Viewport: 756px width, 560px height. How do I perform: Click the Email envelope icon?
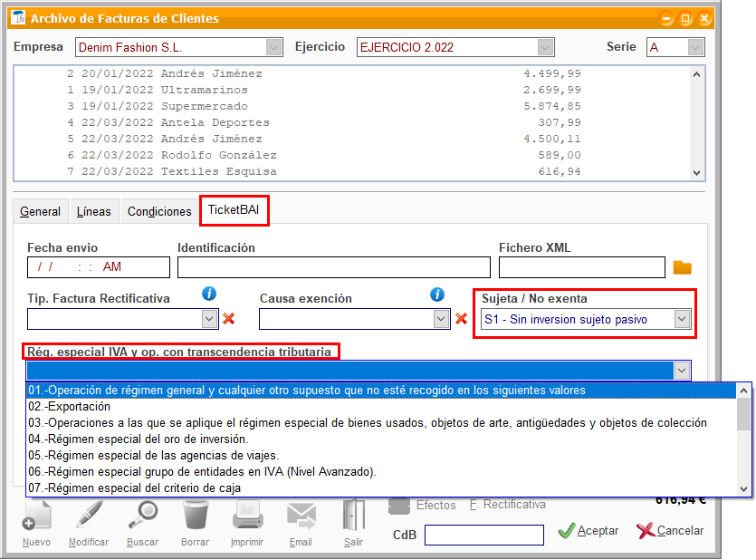pyautogui.click(x=301, y=518)
